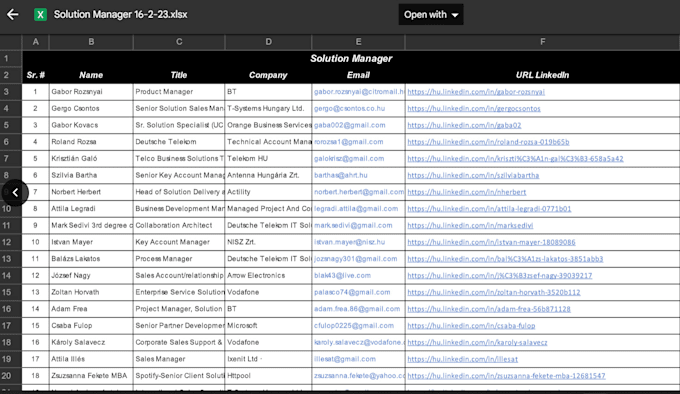Screen dimensions: 680x394
Task: Click the Email header cell
Action: click(358, 75)
